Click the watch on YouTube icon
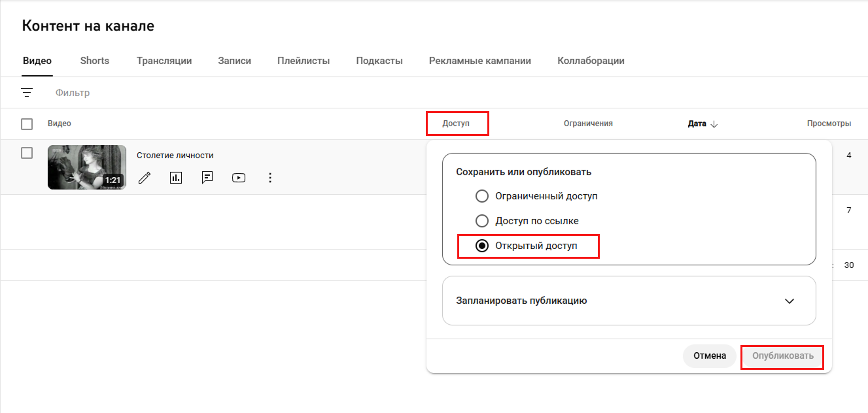The width and height of the screenshot is (868, 413). pos(239,178)
